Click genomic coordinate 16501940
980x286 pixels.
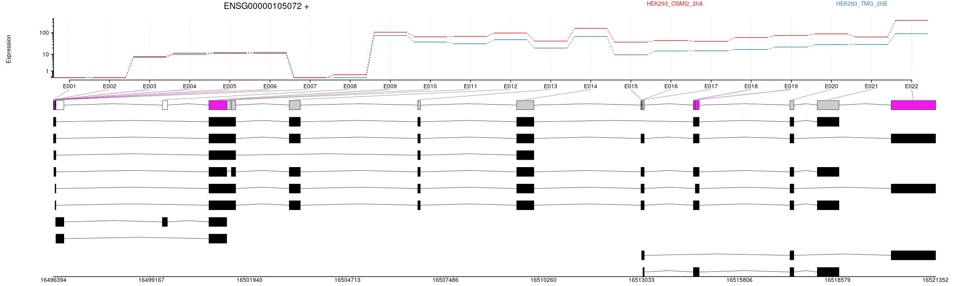click(249, 280)
